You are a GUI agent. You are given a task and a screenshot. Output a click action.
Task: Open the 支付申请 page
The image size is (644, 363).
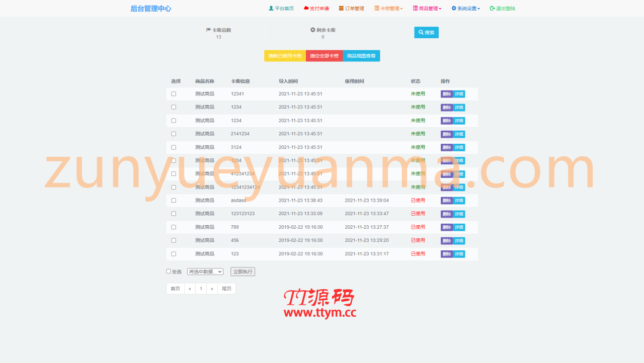pos(316,9)
